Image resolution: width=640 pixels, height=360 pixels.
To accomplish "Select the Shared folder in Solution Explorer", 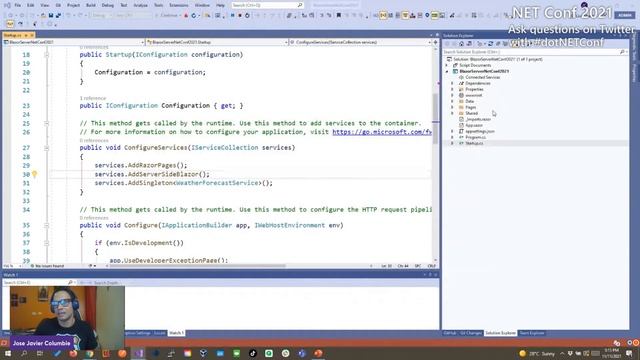I will click(471, 113).
